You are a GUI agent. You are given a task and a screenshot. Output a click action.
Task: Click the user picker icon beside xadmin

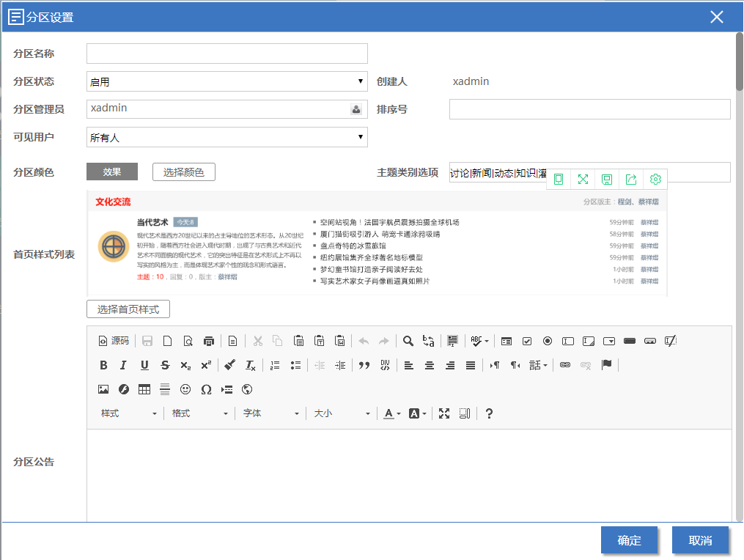[356, 109]
